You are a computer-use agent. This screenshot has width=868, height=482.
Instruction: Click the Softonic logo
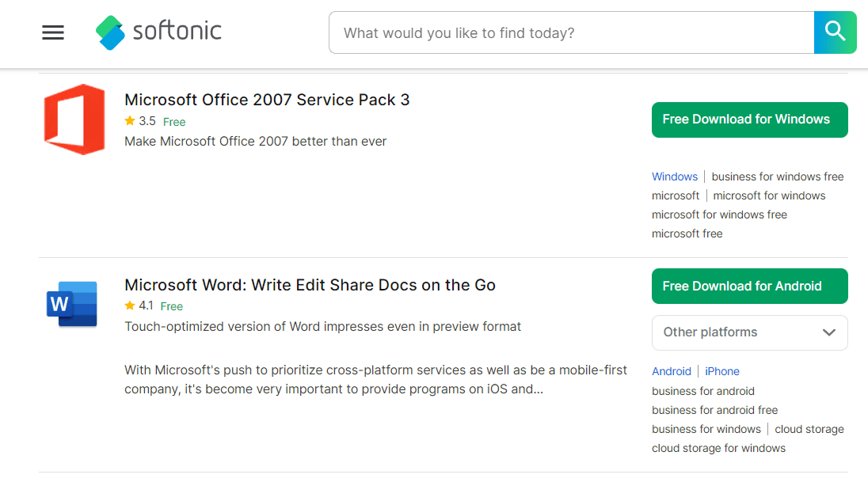(158, 32)
